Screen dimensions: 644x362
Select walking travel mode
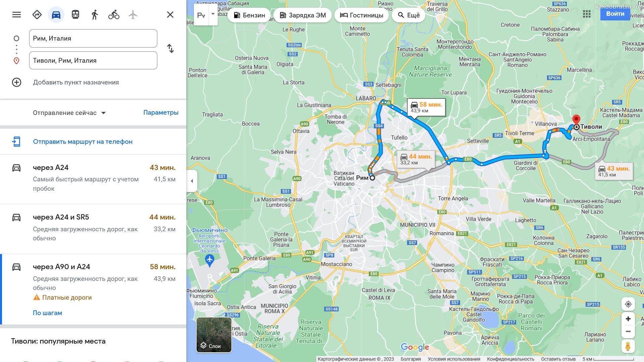pyautogui.click(x=95, y=15)
